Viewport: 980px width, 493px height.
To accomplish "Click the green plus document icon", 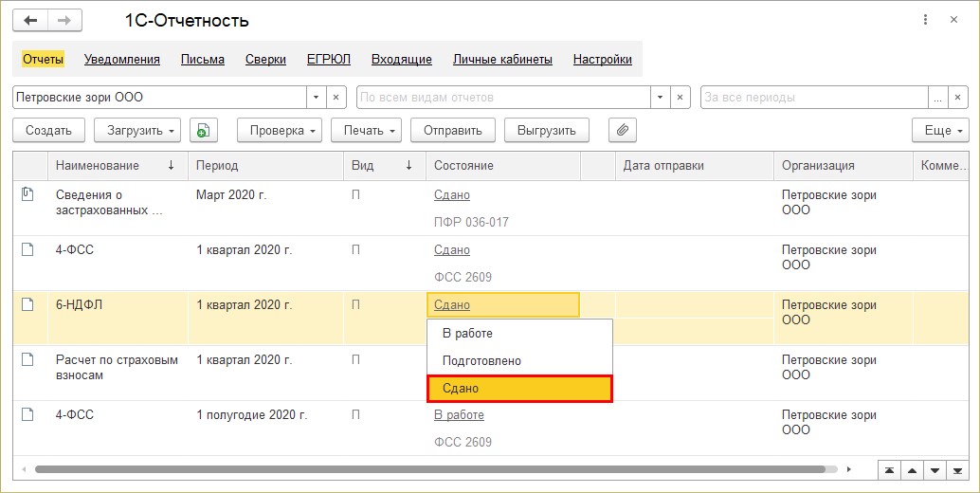I will click(x=203, y=130).
